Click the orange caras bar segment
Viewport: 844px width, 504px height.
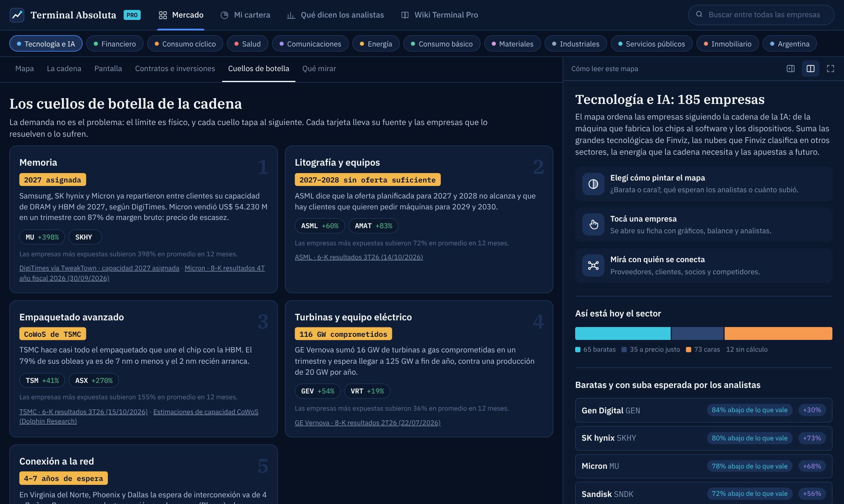click(x=778, y=333)
